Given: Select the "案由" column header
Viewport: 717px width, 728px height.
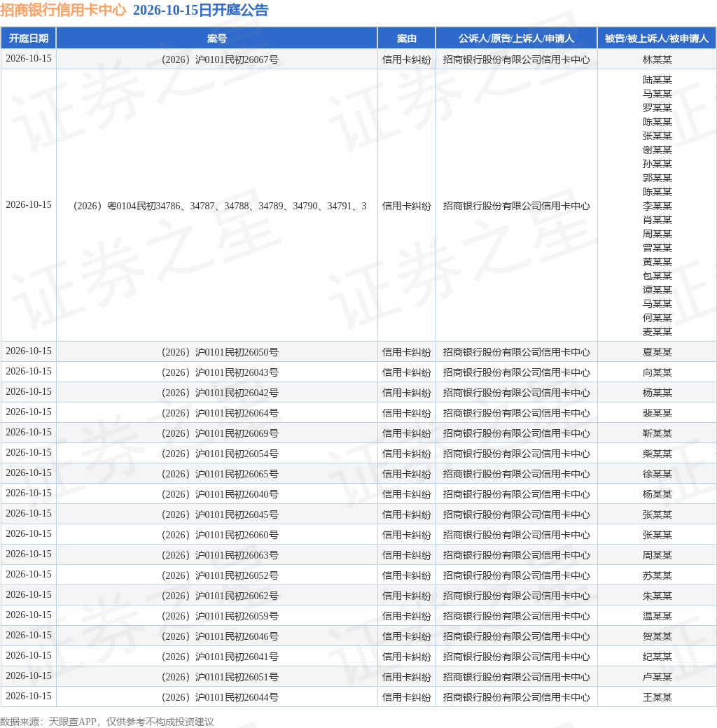Looking at the screenshot, I should point(407,38).
